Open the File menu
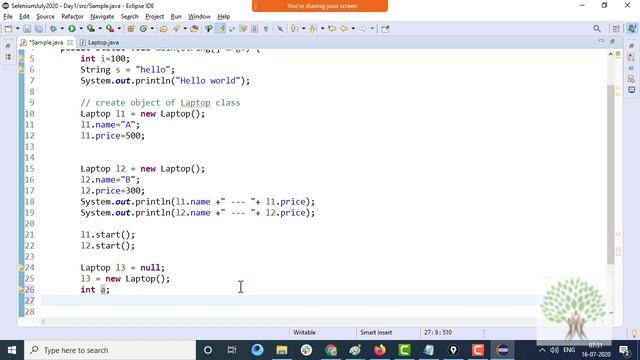This screenshot has height=360, width=640. [8, 16]
